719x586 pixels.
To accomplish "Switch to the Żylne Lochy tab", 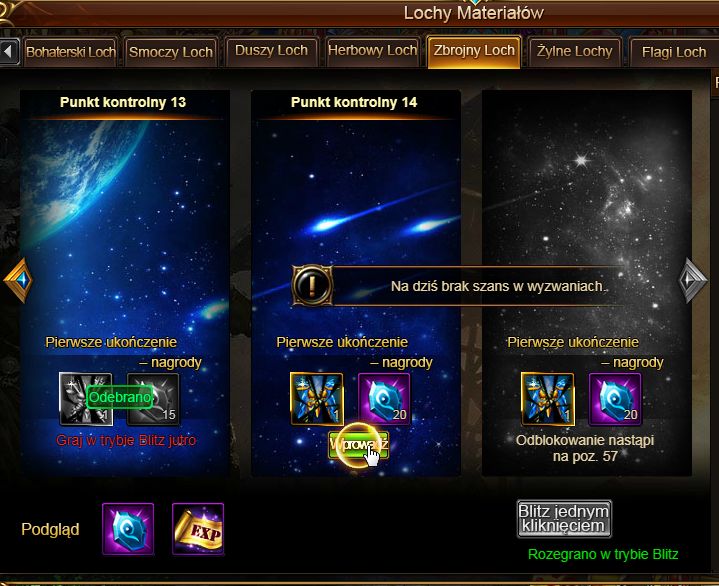I will tap(574, 52).
